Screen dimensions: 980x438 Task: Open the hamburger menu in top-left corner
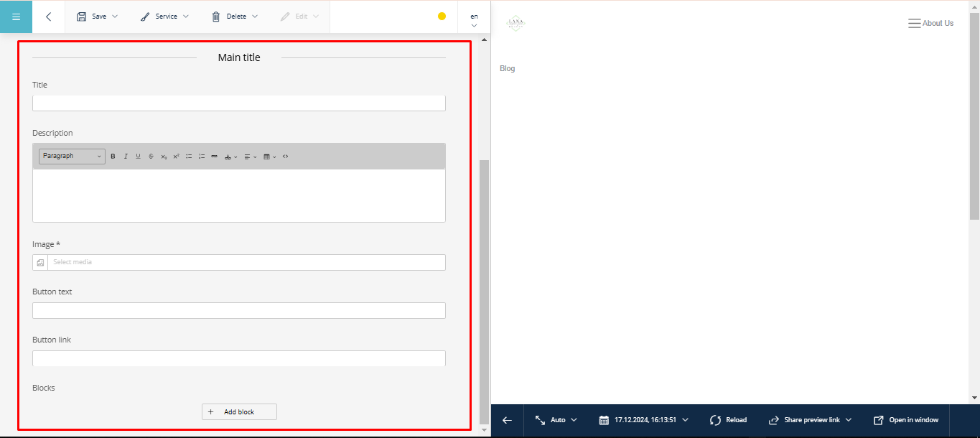[16, 17]
